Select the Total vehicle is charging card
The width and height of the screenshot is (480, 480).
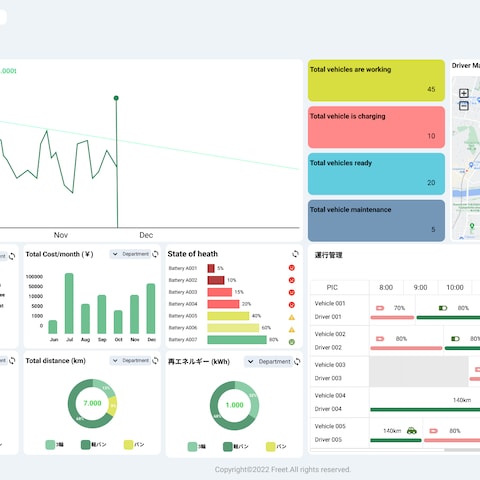376,127
